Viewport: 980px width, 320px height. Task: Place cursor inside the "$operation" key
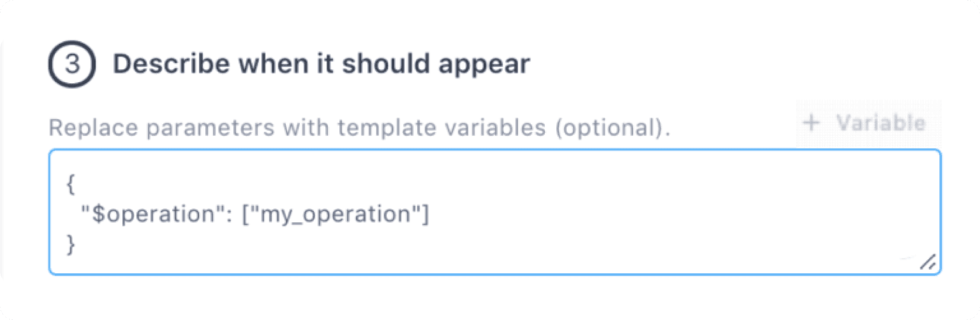pyautogui.click(x=153, y=214)
